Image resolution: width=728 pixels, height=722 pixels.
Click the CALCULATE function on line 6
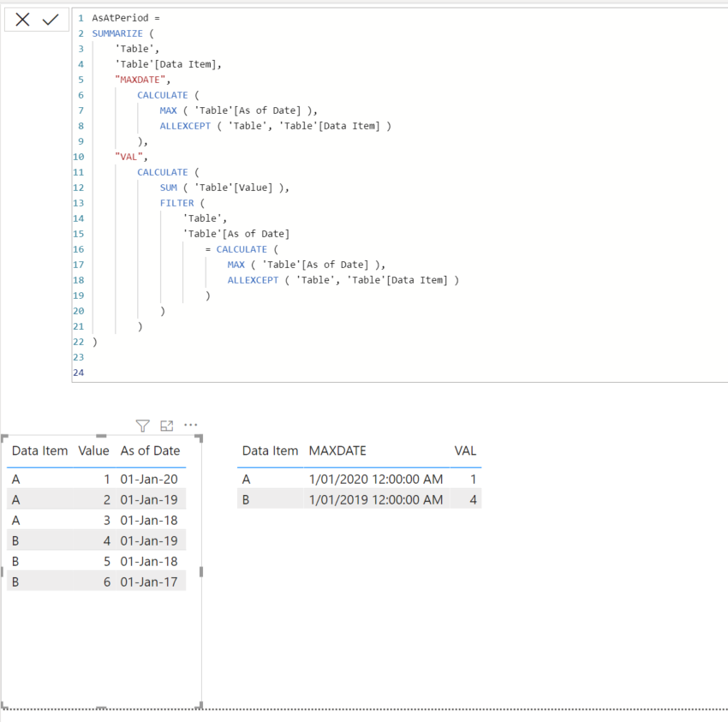163,95
